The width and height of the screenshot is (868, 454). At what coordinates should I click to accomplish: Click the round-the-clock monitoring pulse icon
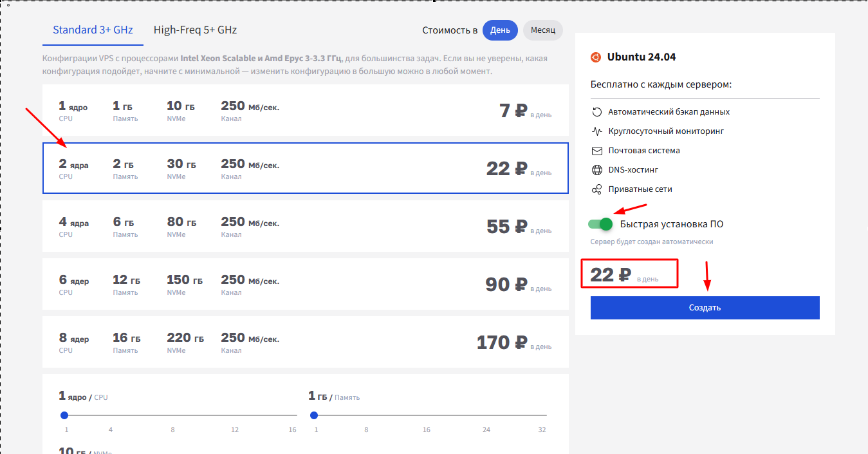(596, 131)
